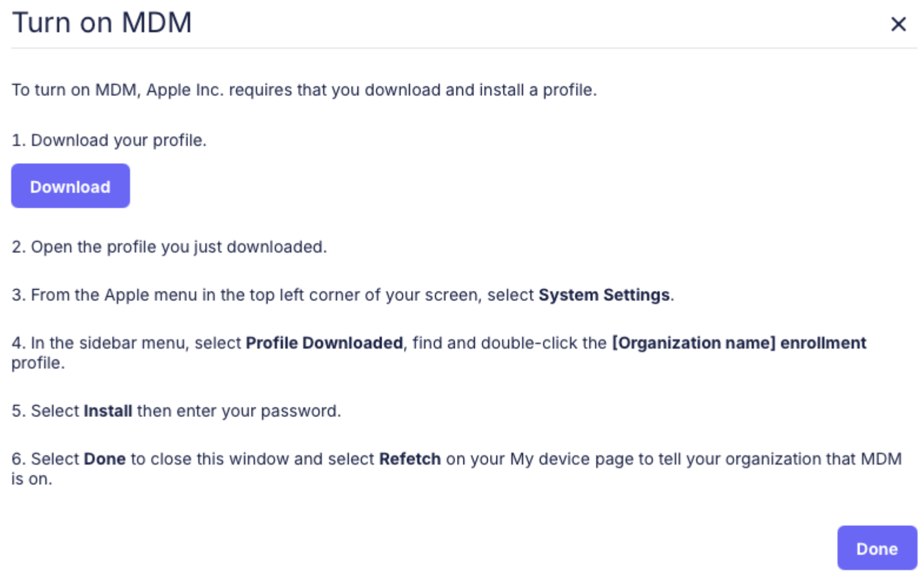Close the Turn on MDM dialog

coord(898,24)
